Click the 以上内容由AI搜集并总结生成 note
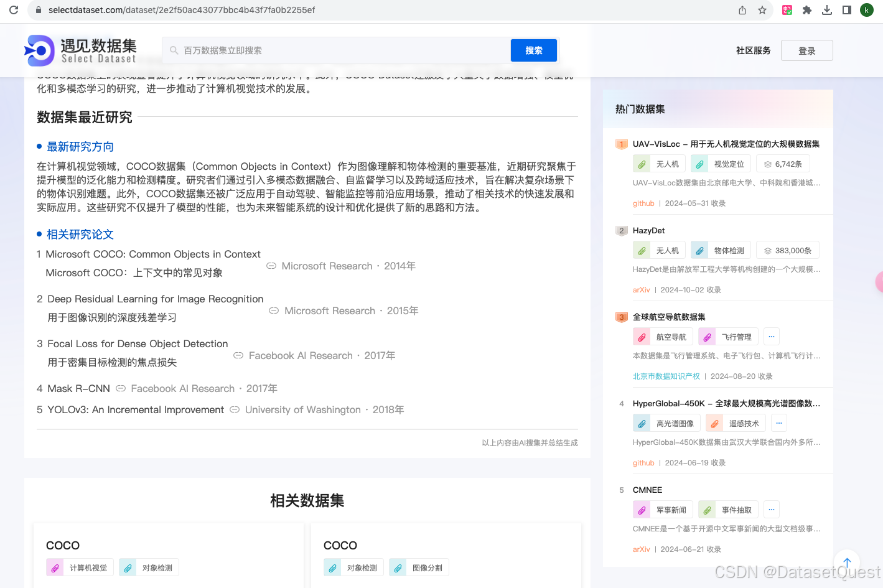 530,443
